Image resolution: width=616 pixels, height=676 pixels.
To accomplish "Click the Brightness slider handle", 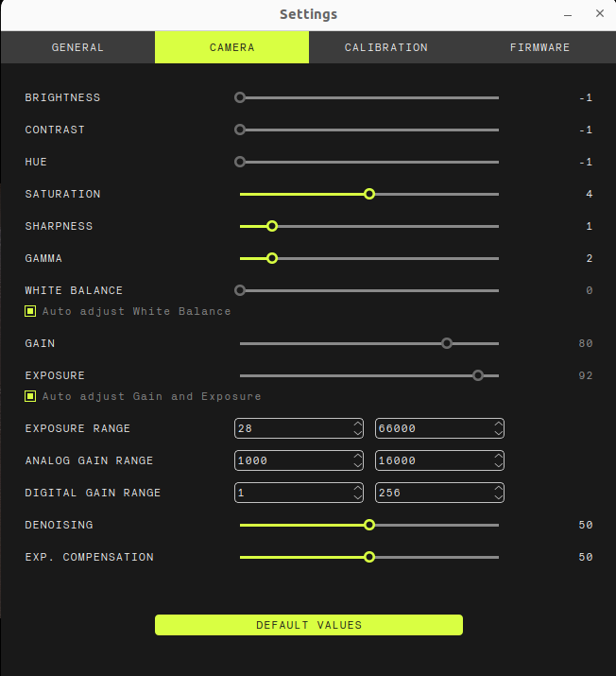I will (240, 97).
